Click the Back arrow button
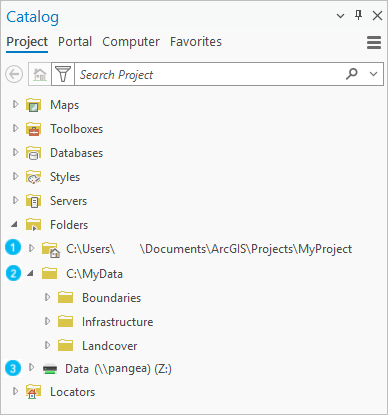This screenshot has width=388, height=415. click(14, 74)
